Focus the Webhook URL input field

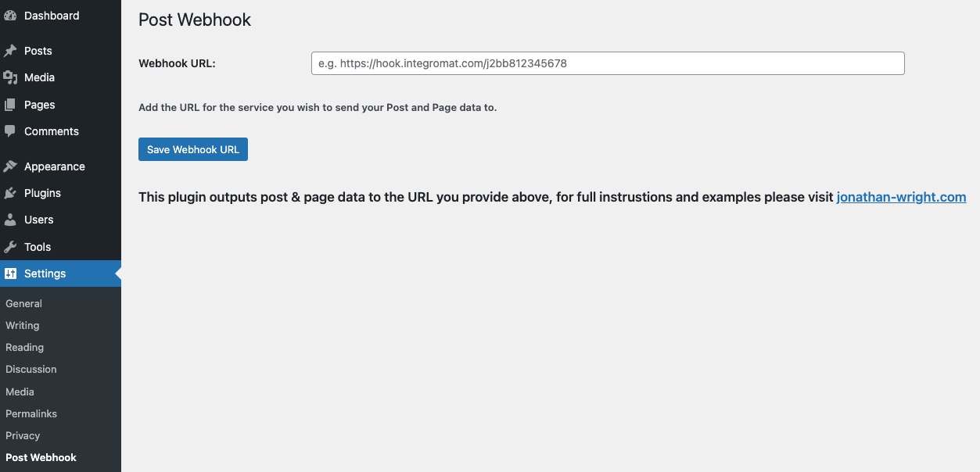tap(607, 63)
